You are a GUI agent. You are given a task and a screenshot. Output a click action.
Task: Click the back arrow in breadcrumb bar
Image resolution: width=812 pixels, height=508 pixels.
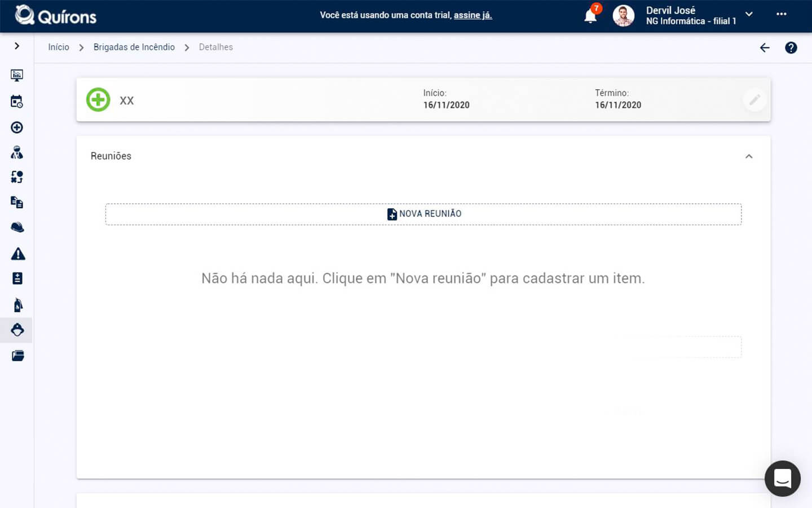765,48
